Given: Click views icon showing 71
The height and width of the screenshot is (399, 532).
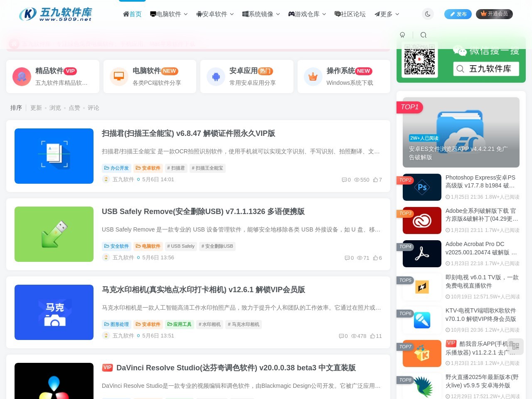Looking at the screenshot, I should coord(360,258).
